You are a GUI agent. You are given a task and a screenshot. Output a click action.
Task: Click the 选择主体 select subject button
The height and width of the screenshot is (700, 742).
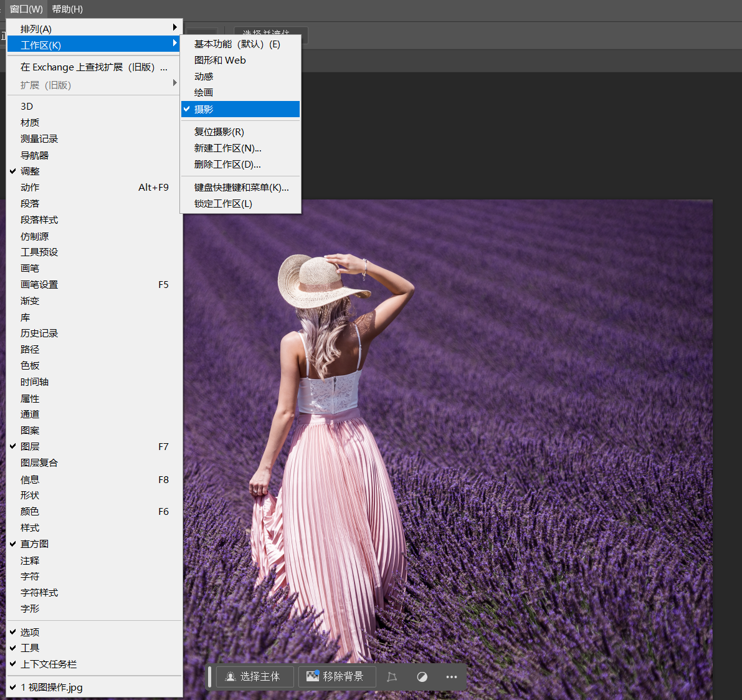click(x=254, y=677)
